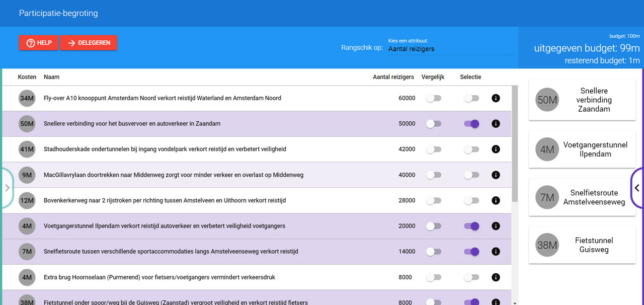This screenshot has width=644, height=305.
Task: Select the Fietstunnel Guisweg card
Action: click(582, 245)
